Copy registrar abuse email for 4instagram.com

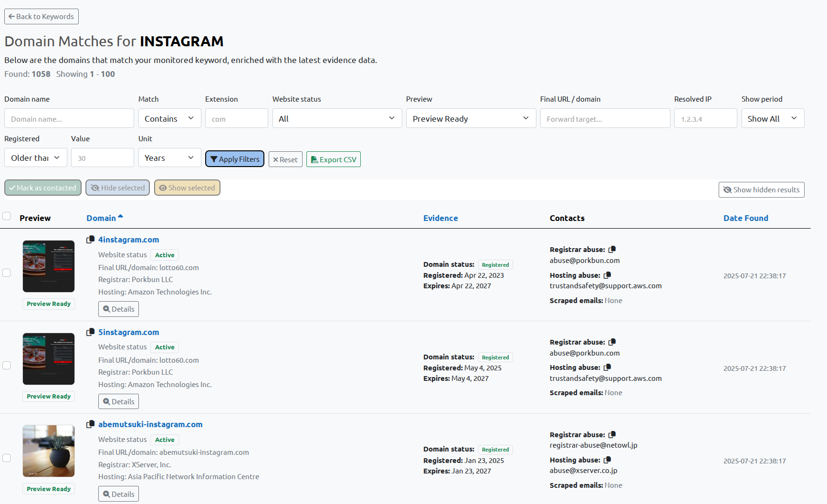[x=612, y=249]
